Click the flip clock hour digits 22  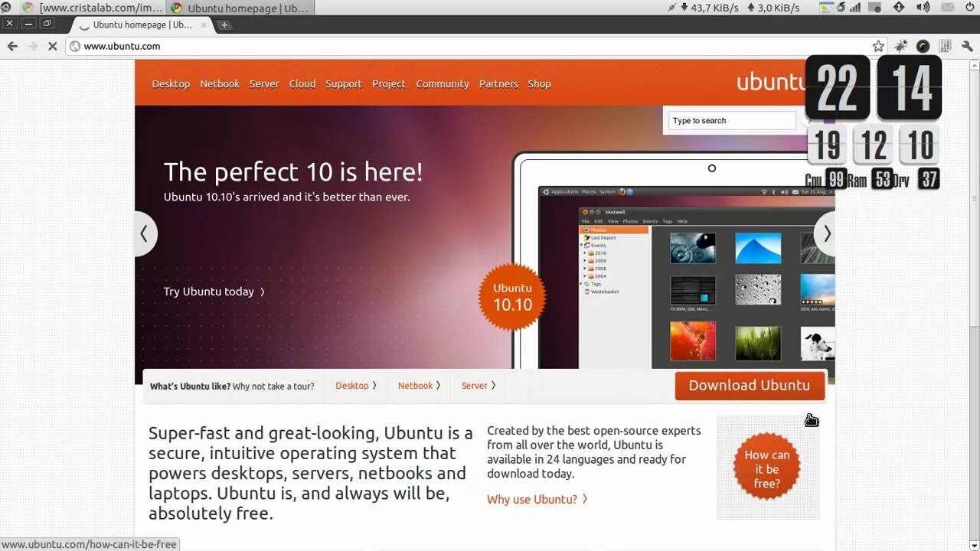pyautogui.click(x=838, y=87)
